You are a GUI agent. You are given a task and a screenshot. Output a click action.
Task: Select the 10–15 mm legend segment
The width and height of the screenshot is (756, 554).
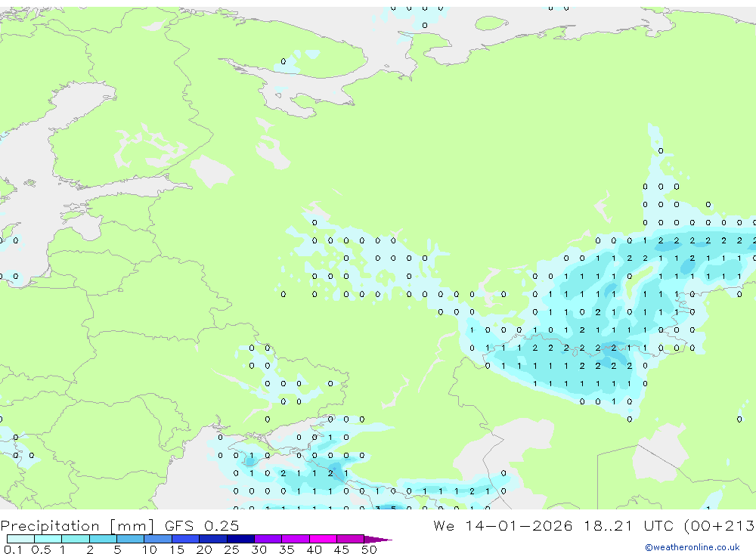point(158,539)
